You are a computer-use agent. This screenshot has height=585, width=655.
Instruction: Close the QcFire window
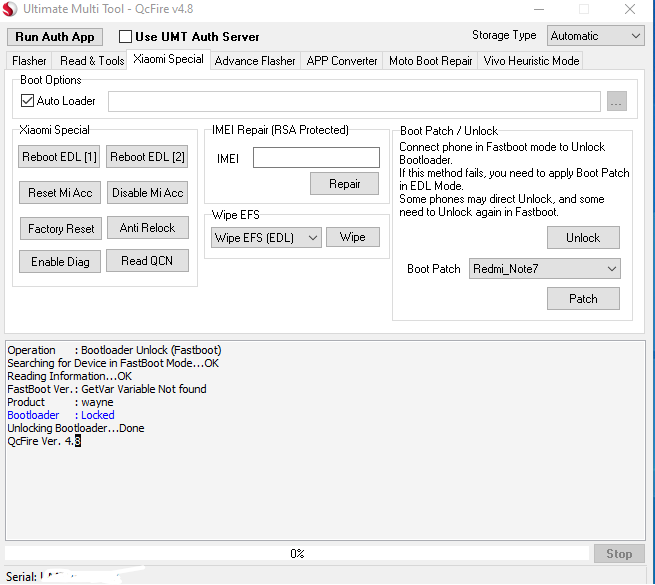point(630,9)
